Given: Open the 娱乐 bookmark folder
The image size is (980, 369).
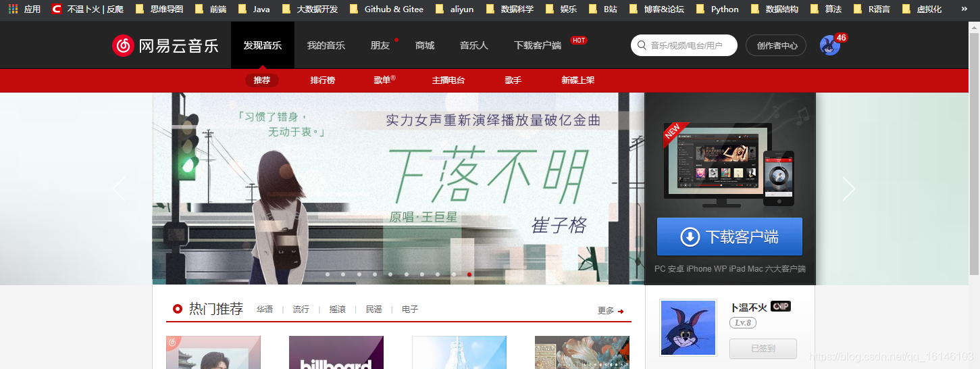Looking at the screenshot, I should (x=561, y=9).
